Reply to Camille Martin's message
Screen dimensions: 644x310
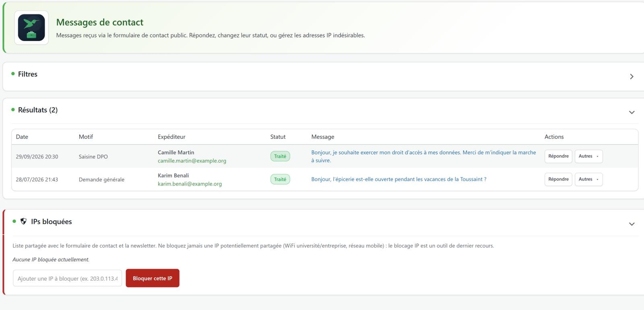click(x=558, y=156)
